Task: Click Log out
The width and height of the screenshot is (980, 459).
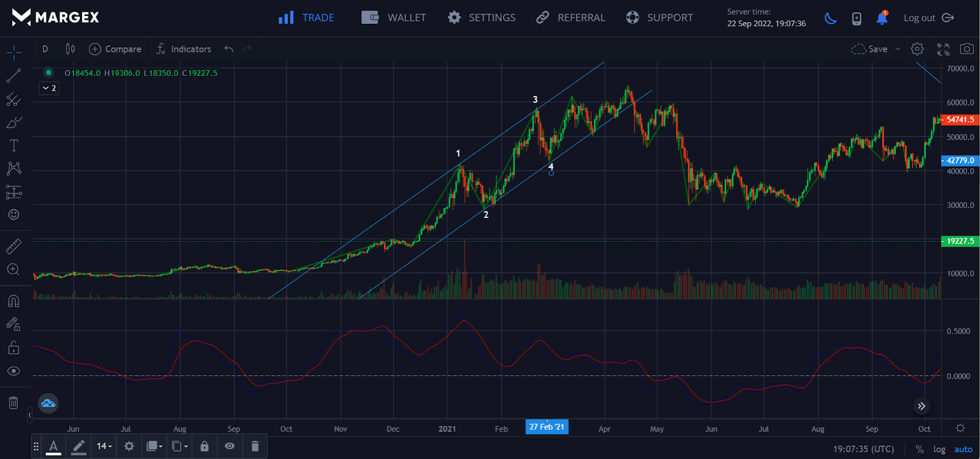Action: click(x=929, y=18)
